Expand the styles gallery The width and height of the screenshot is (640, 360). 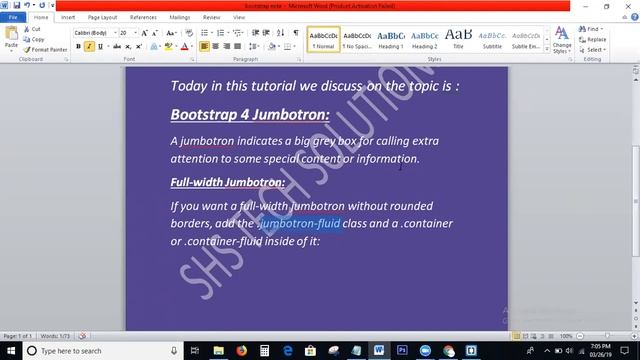tap(547, 49)
